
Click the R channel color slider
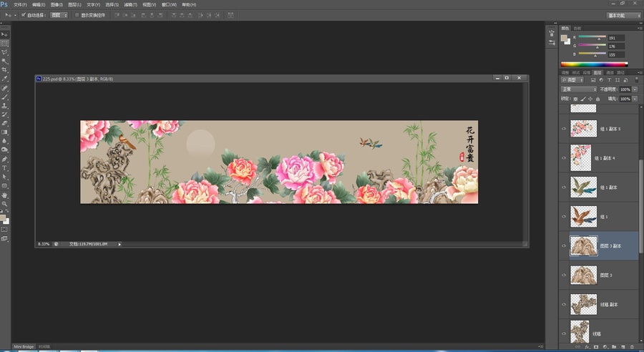pos(592,37)
